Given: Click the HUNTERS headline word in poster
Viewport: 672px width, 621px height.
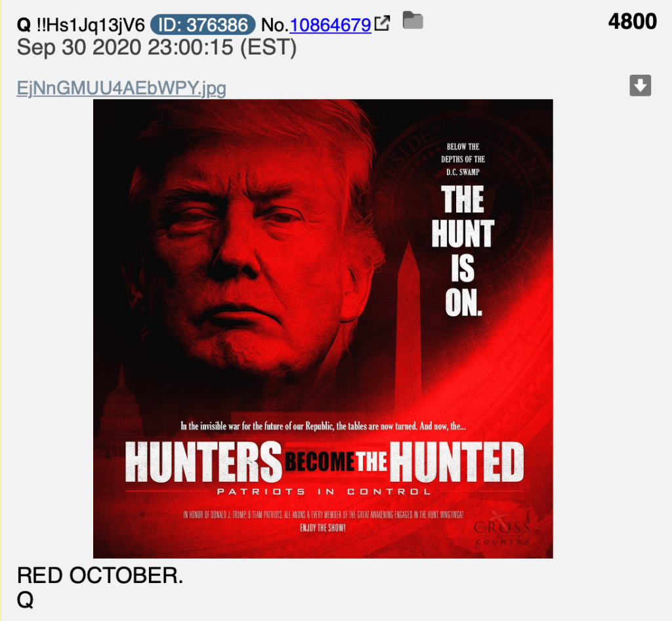Looking at the screenshot, I should [203, 462].
